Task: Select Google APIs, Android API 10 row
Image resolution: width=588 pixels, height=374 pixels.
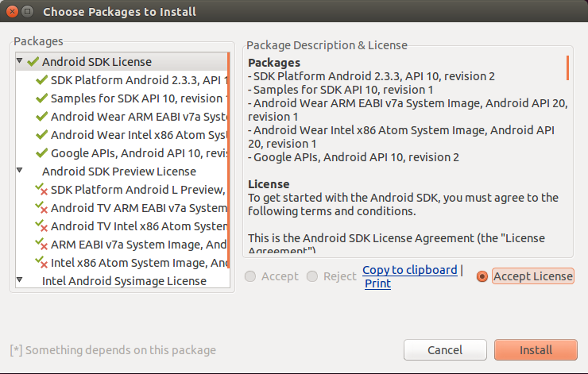Action: [x=122, y=153]
